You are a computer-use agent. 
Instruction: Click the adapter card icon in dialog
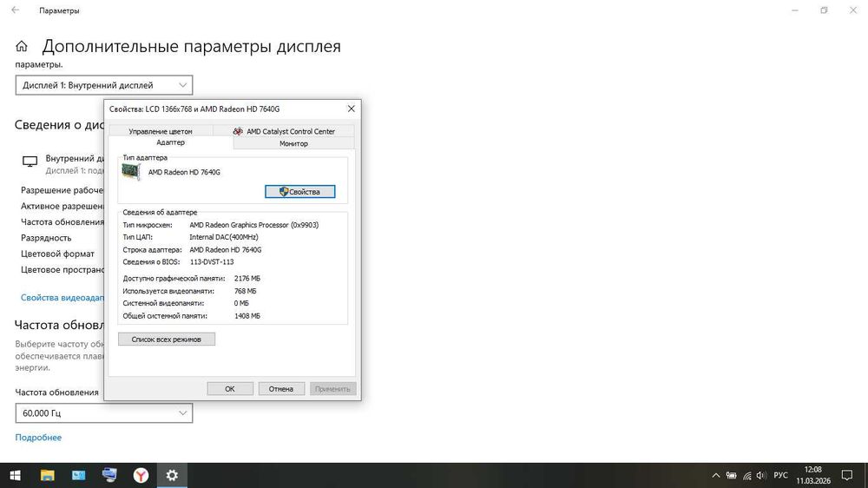(131, 172)
